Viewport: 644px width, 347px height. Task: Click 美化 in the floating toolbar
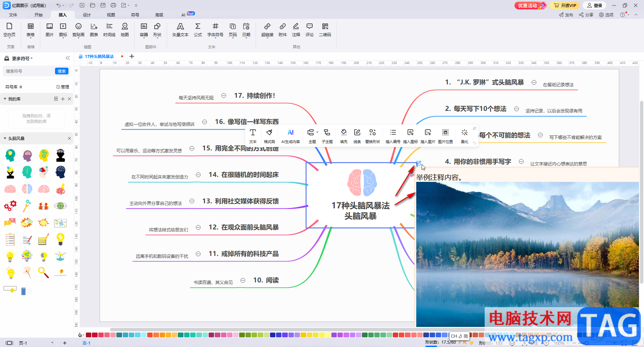(465, 136)
